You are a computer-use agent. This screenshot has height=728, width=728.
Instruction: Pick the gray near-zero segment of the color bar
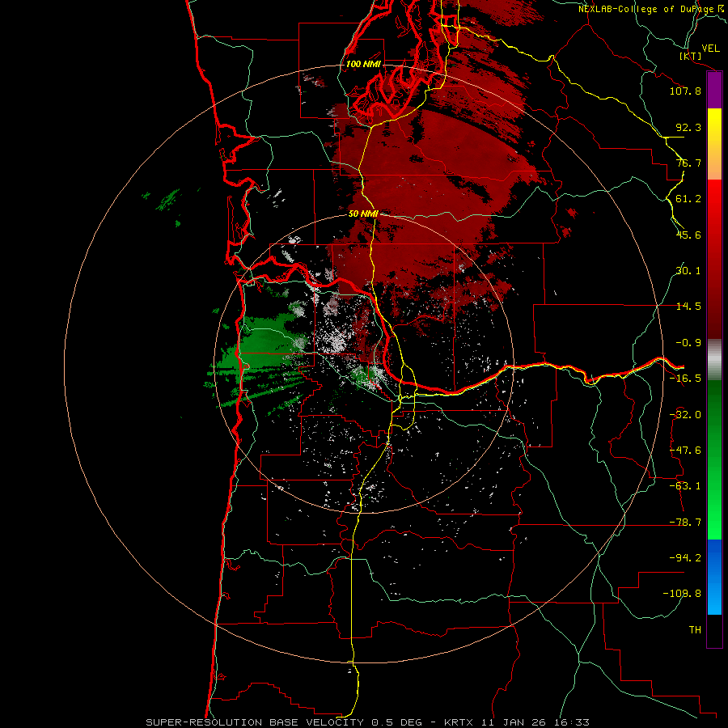[714, 359]
